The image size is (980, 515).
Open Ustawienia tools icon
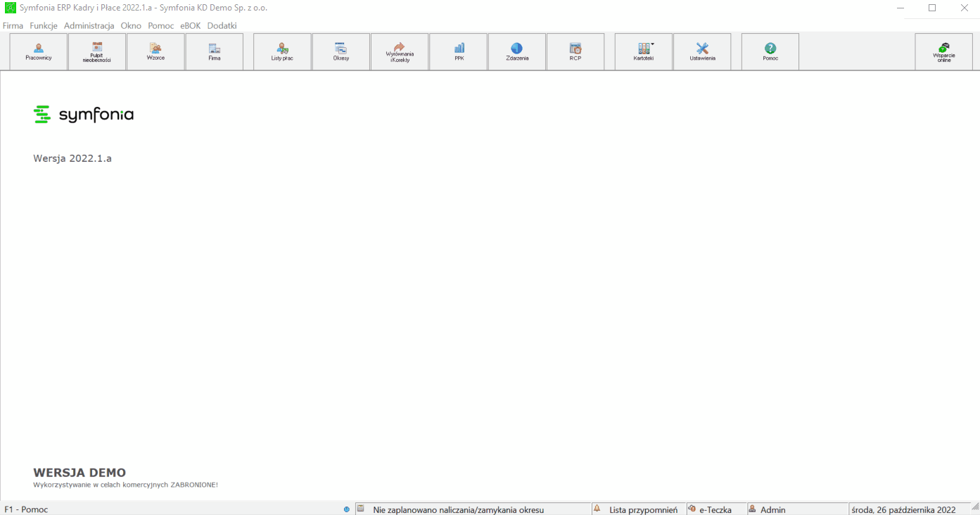coord(702,51)
